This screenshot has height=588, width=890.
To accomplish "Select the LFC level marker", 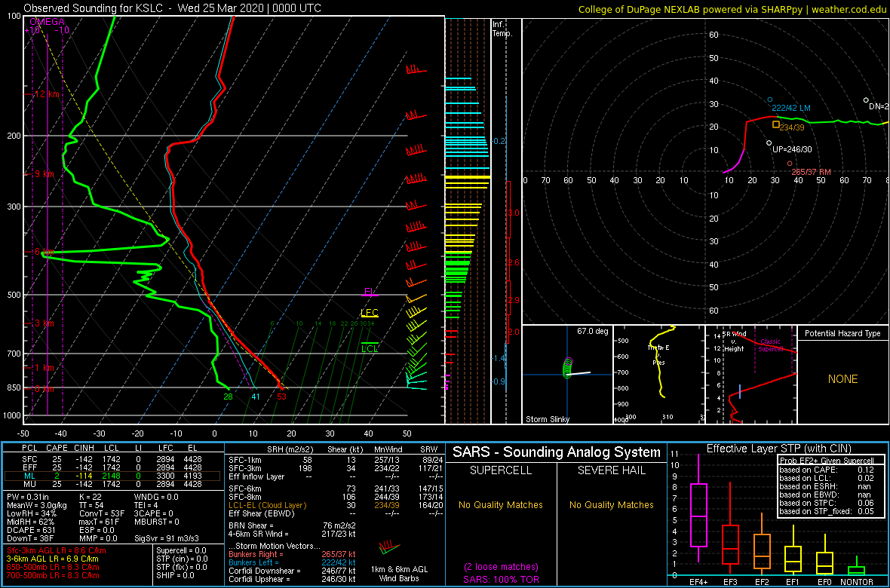I will pos(370,313).
